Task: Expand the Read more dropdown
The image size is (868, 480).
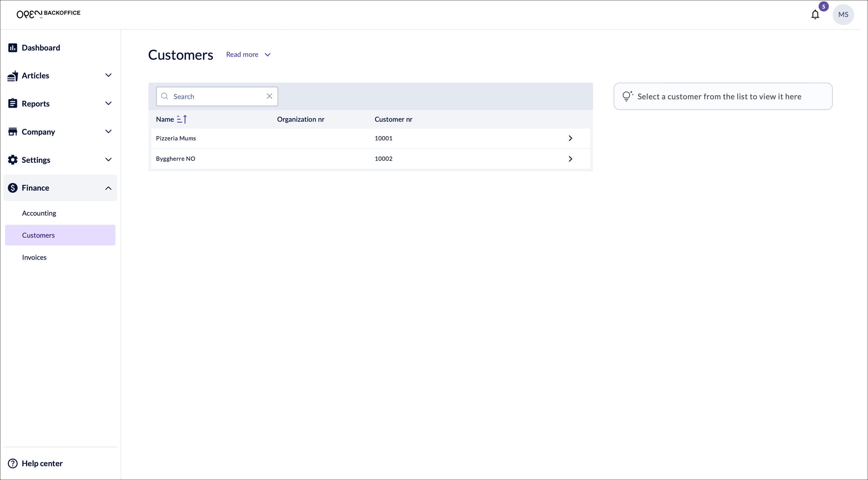Action: tap(248, 55)
